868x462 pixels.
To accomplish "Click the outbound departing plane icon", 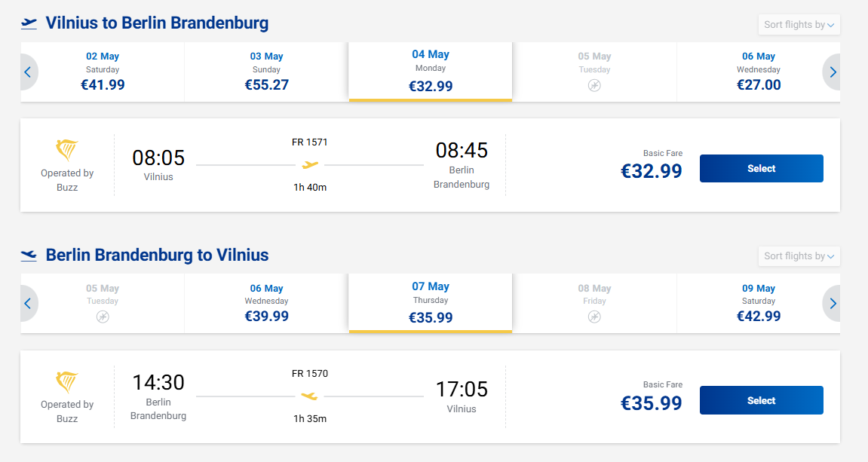I will click(x=29, y=23).
